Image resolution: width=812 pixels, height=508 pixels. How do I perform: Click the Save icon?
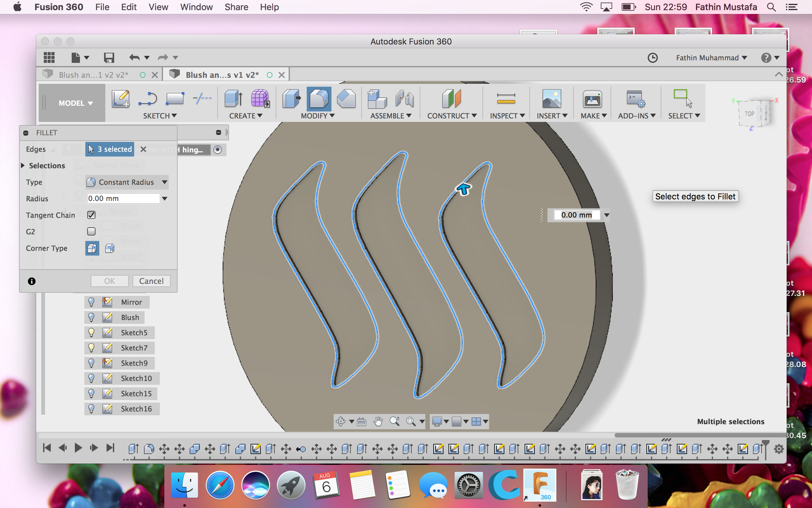(109, 57)
